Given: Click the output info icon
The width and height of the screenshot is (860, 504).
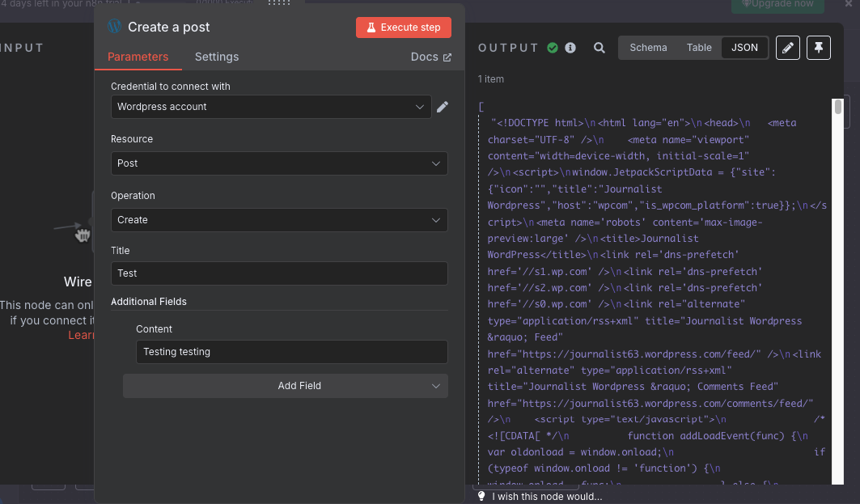Looking at the screenshot, I should pos(570,48).
